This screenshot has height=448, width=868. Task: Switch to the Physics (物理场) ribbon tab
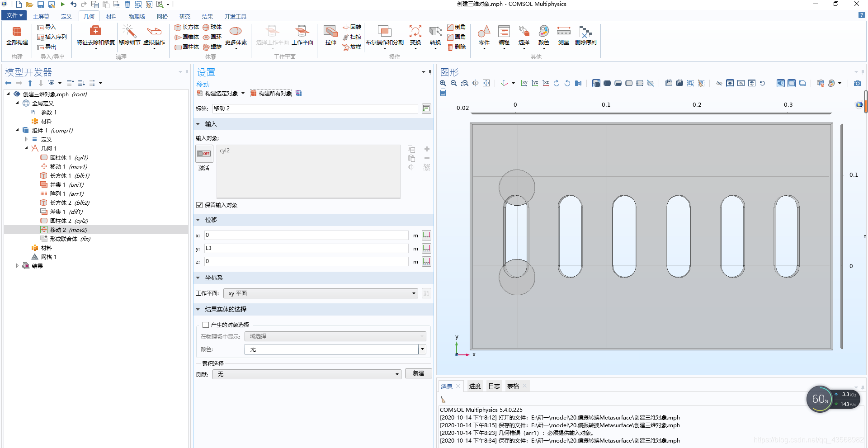(x=137, y=17)
